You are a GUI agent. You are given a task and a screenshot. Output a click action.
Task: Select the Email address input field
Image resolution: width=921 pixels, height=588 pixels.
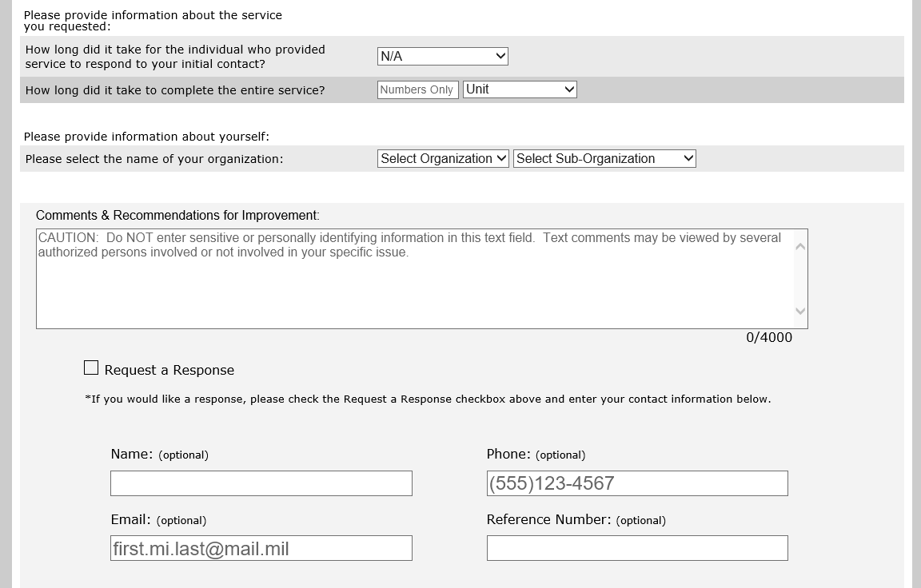[x=261, y=548]
